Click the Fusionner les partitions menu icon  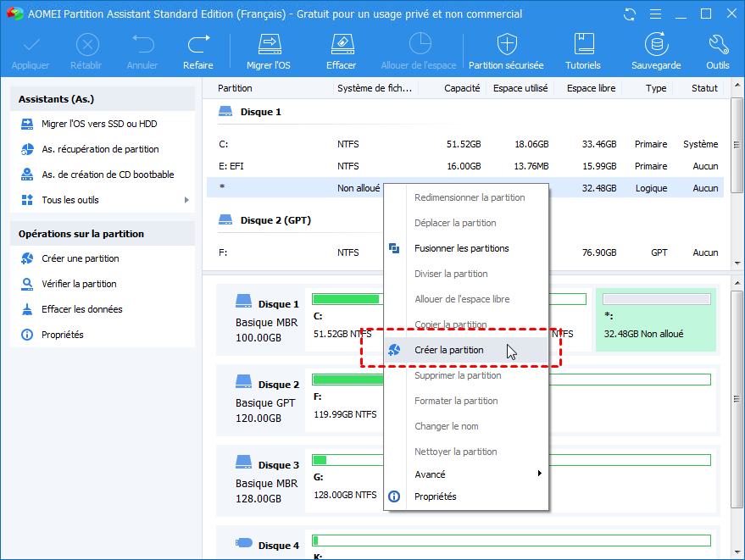tap(394, 248)
